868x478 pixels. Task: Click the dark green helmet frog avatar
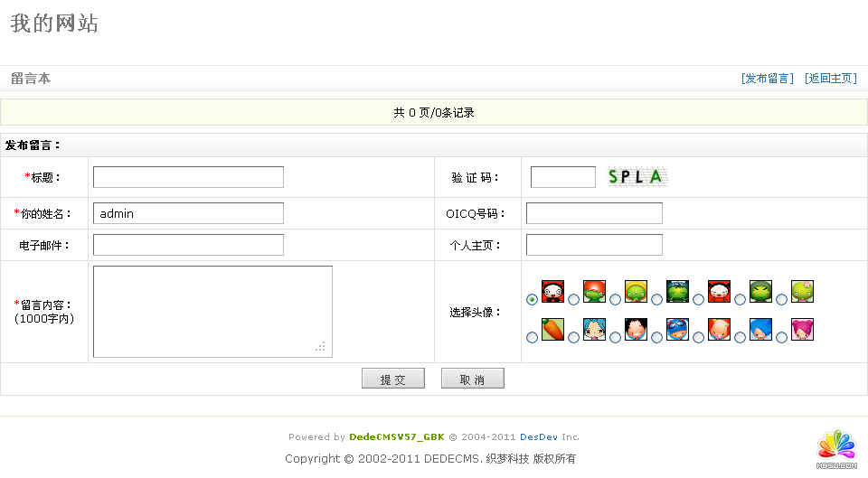(x=677, y=291)
